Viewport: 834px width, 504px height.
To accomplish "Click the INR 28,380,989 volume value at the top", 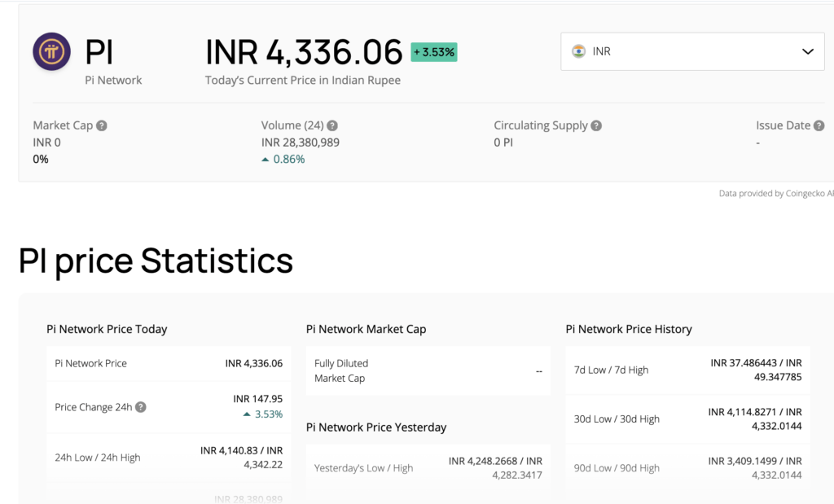I will [300, 142].
